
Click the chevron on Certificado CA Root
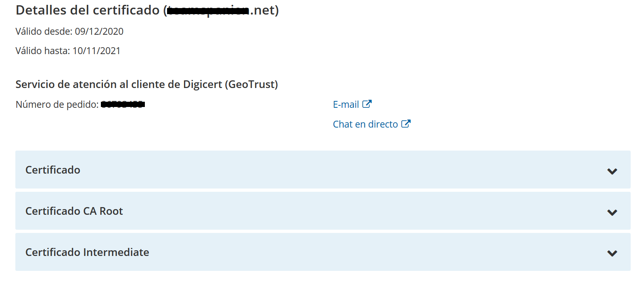pos(612,212)
